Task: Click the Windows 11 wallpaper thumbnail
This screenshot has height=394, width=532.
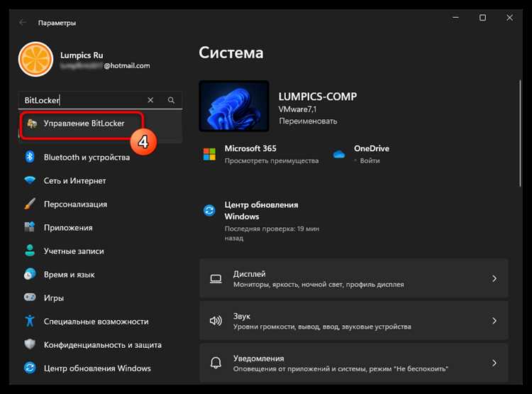Action: 234,106
